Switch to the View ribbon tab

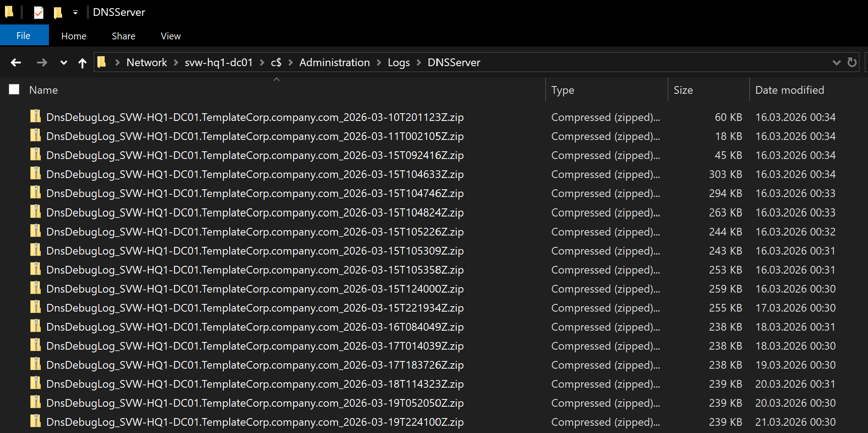tap(170, 36)
